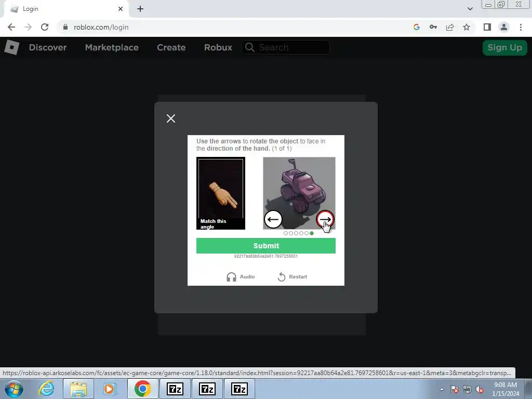
Task: Select the Login browser tab
Action: [66, 9]
